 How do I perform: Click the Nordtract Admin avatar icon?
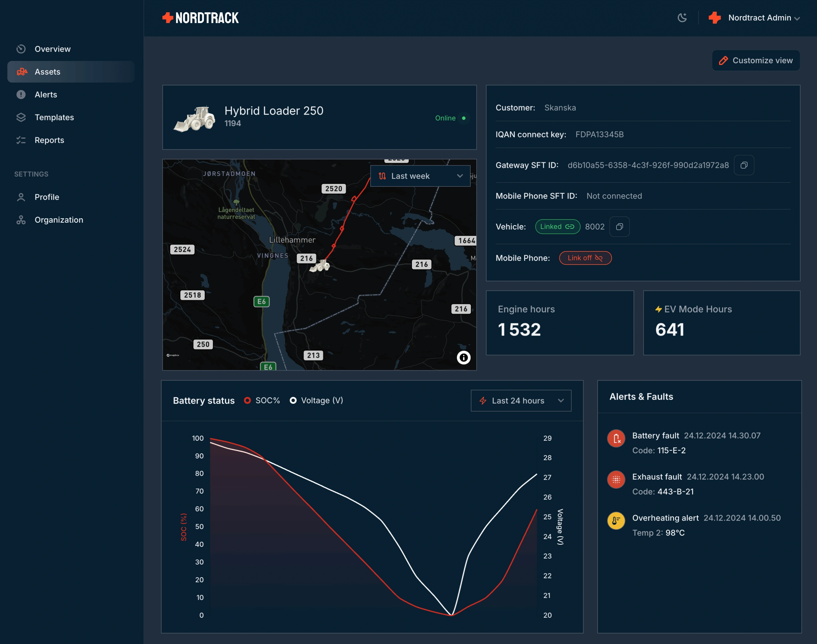[x=714, y=18]
